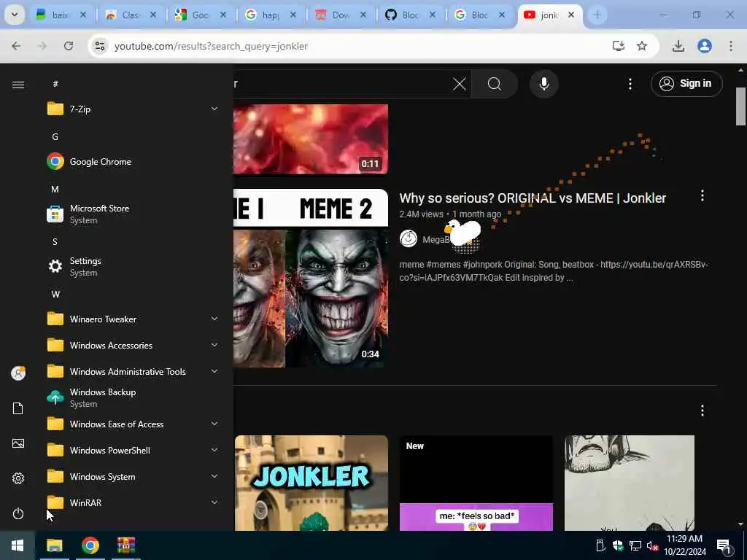Click the muted volume icon in system tray
Screen dimensions: 747x560
point(652,545)
